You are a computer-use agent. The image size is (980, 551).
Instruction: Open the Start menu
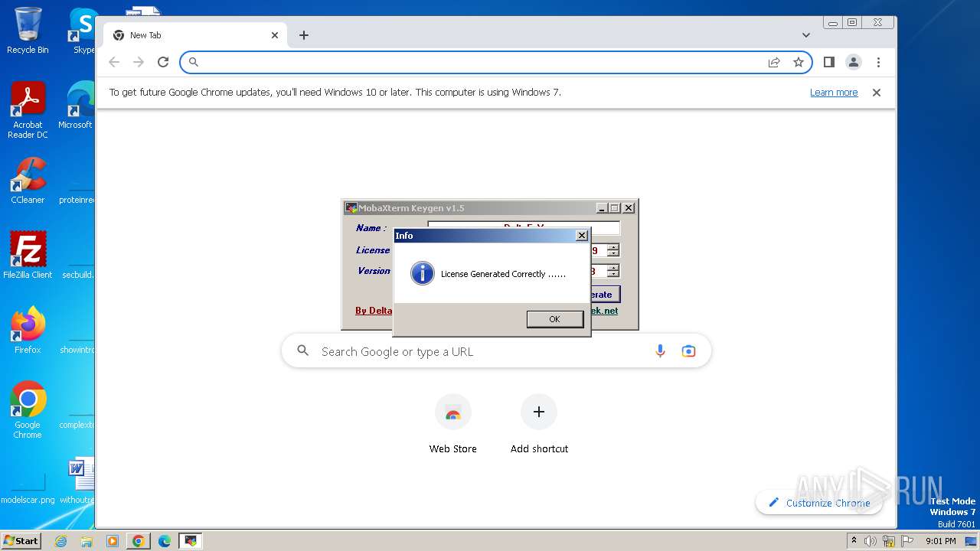tap(21, 540)
